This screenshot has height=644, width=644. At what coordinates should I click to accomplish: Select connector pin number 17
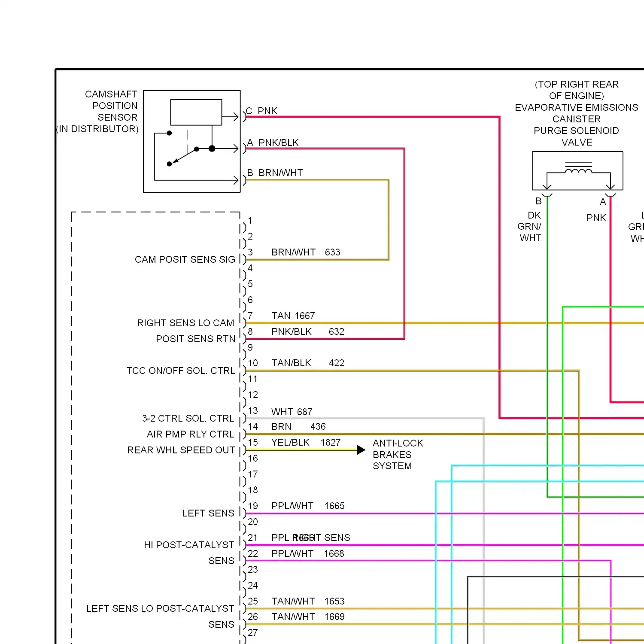[253, 474]
